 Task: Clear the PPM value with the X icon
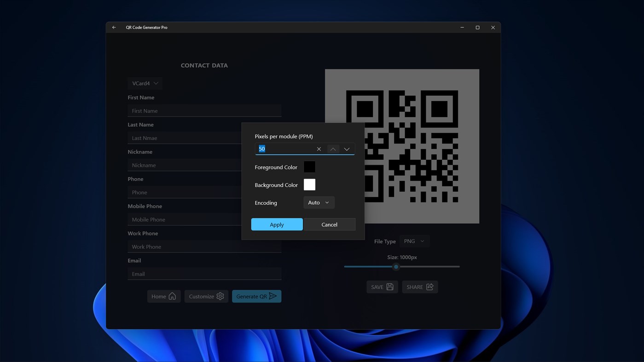coord(319,149)
